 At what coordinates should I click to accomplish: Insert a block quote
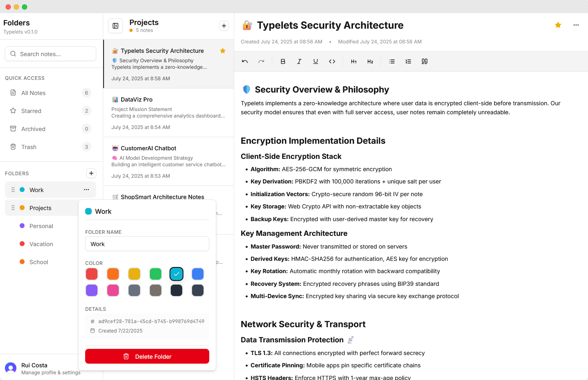(x=425, y=61)
